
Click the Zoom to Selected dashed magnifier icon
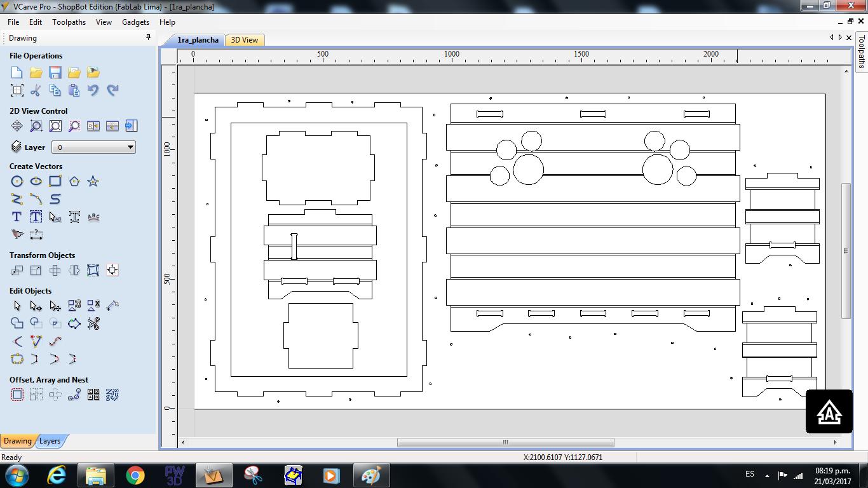click(x=74, y=126)
